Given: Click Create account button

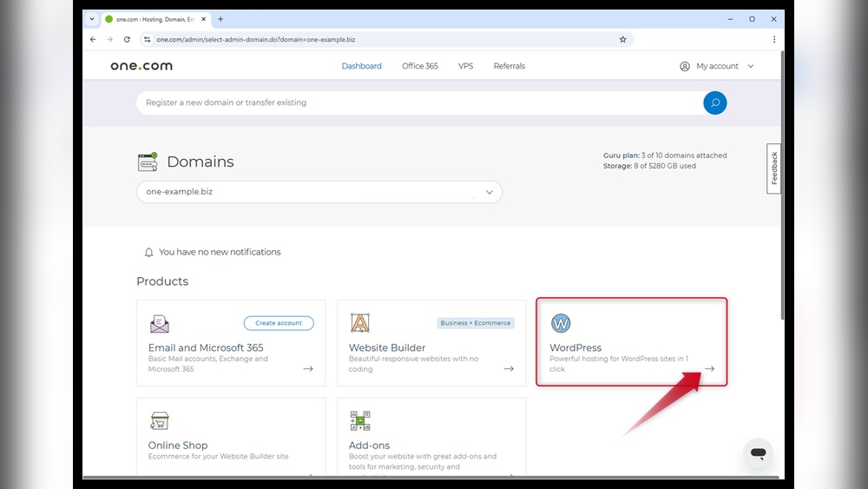Looking at the screenshot, I should pyautogui.click(x=279, y=323).
